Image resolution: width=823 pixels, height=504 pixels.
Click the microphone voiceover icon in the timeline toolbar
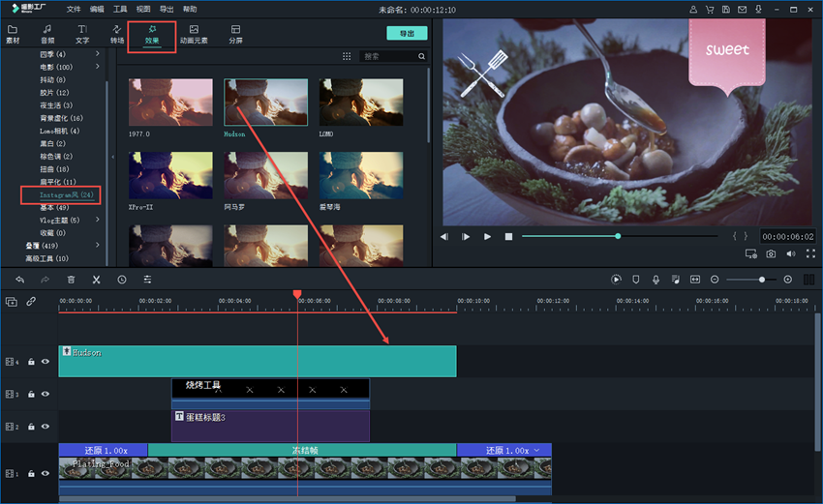point(655,280)
